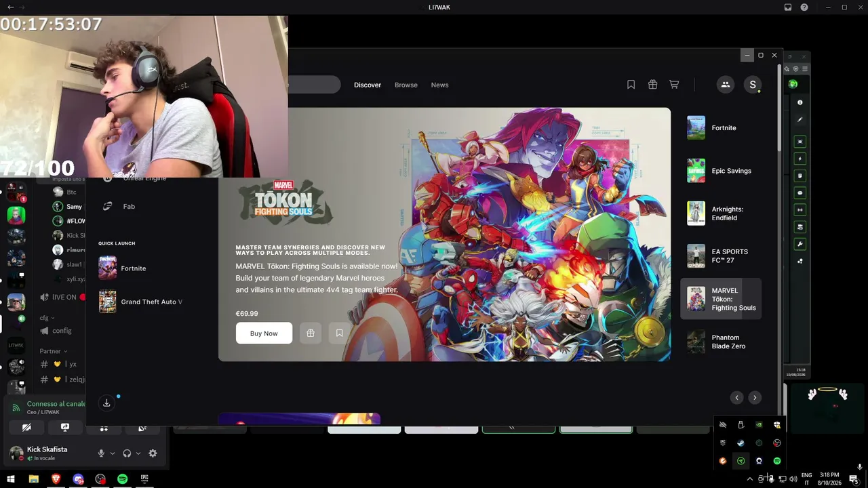Share your screen in Discord

tap(65, 428)
